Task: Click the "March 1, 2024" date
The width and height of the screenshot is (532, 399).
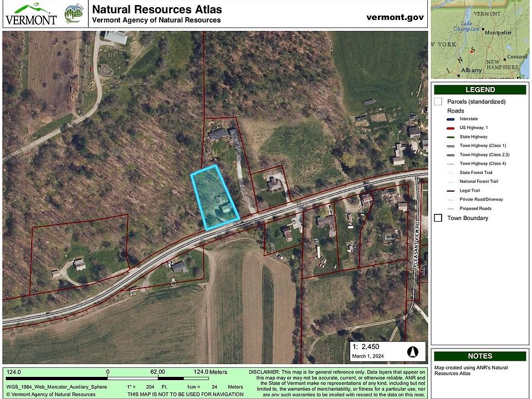Action: (368, 356)
